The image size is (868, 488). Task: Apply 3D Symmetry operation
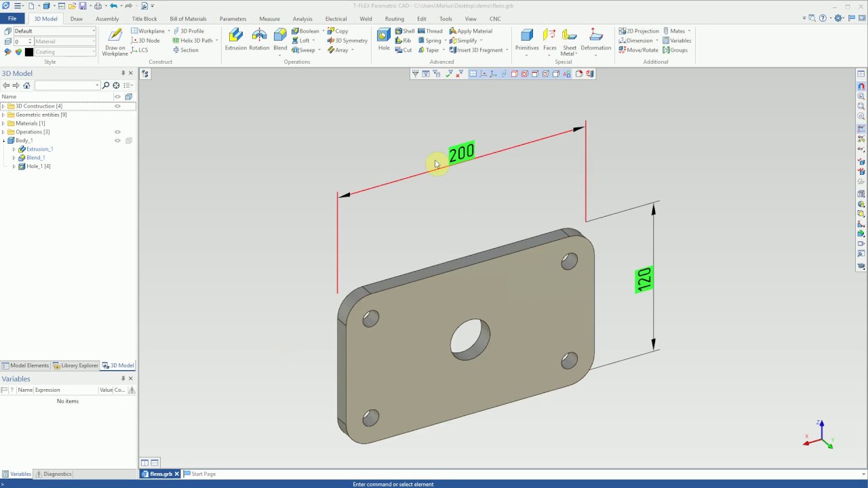point(347,41)
